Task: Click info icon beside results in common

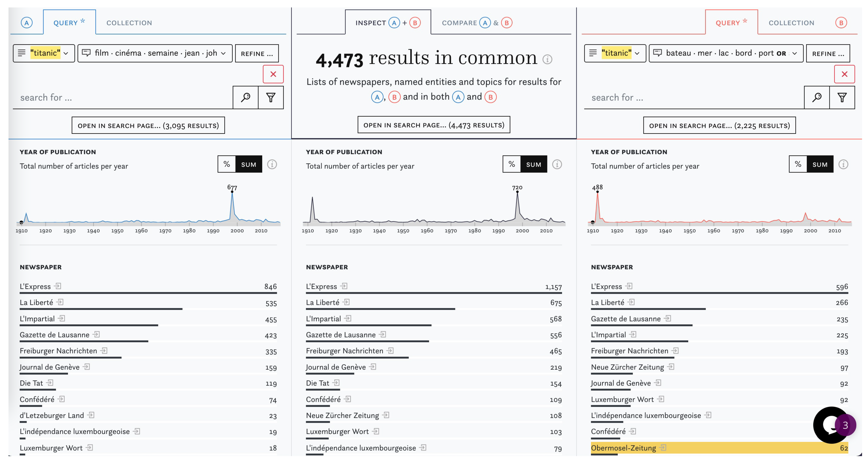Action: coord(547,60)
